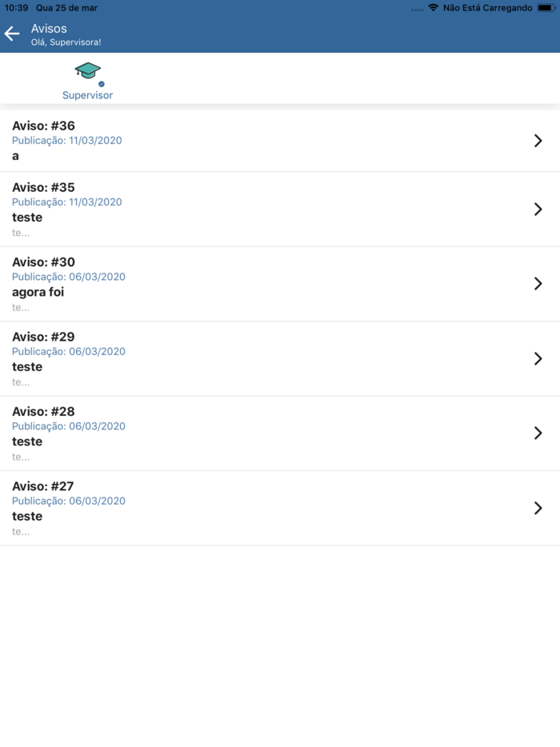Click the Avisos header title
The image size is (560, 747).
[49, 29]
